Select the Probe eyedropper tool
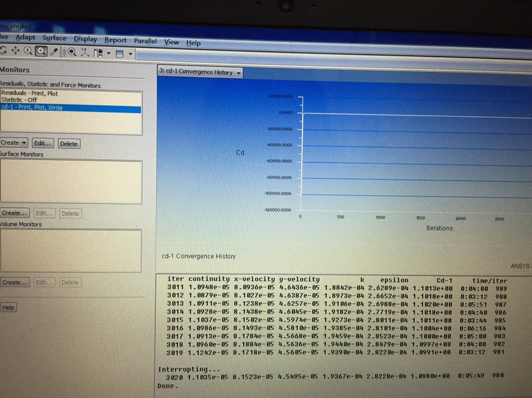 pyautogui.click(x=54, y=51)
